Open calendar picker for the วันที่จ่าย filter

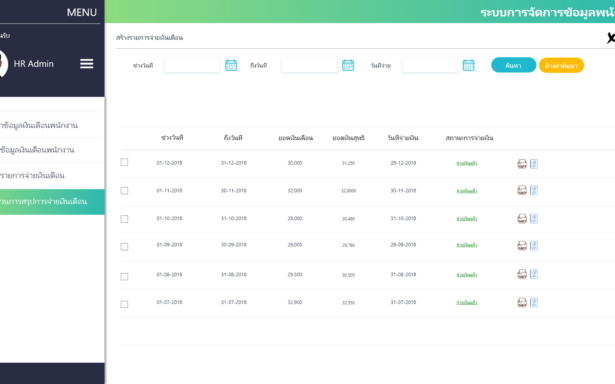tap(468, 65)
